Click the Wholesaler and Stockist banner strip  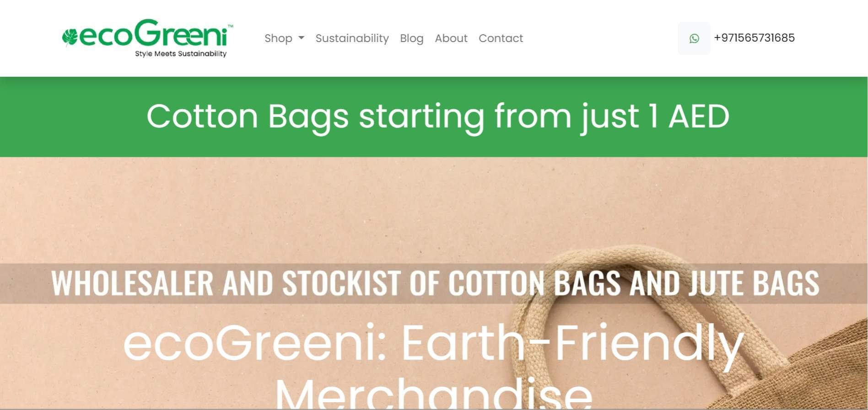click(x=434, y=283)
